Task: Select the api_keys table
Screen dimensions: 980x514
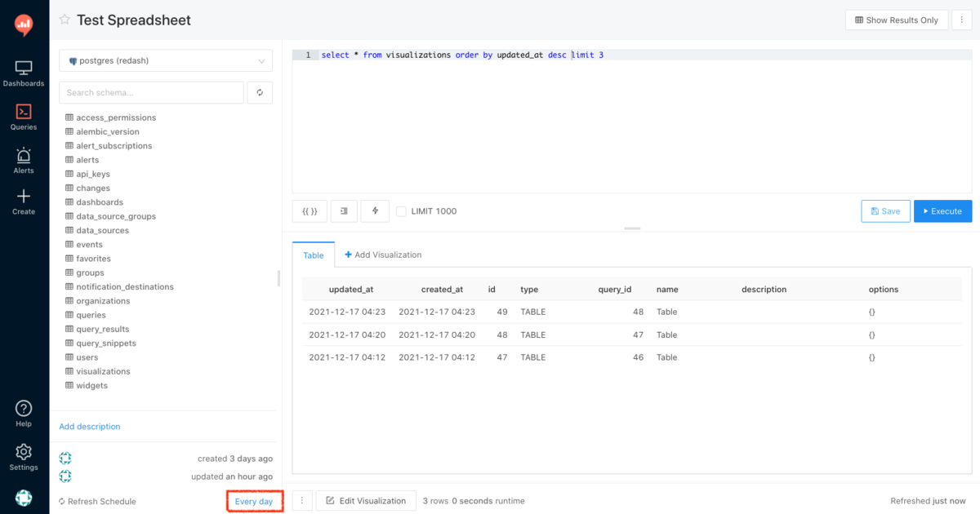Action: point(93,174)
